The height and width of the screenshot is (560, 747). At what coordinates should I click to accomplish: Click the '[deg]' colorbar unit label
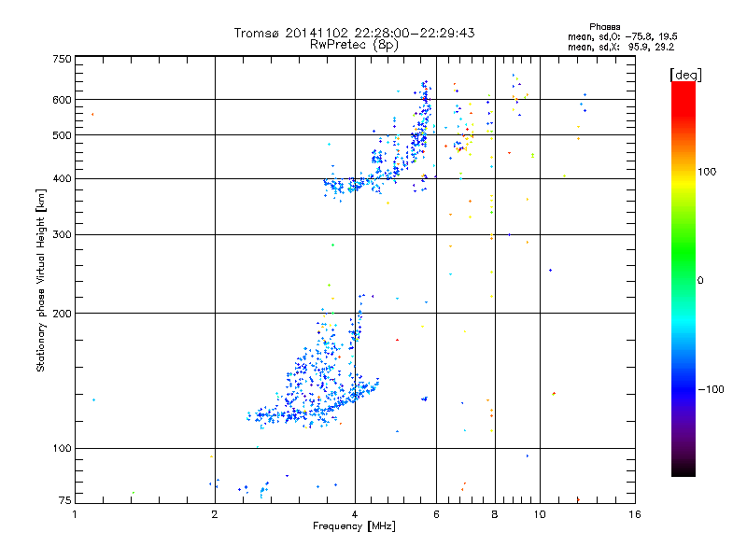[x=685, y=75]
